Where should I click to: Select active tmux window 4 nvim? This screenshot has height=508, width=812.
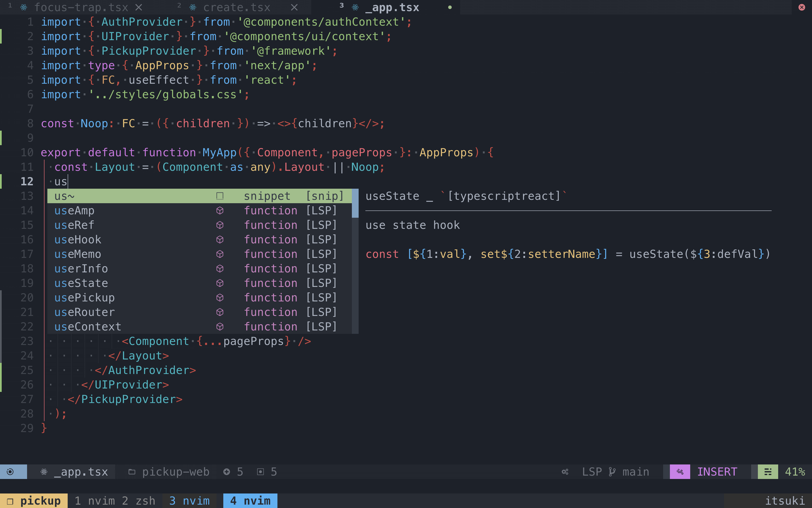pos(250,501)
